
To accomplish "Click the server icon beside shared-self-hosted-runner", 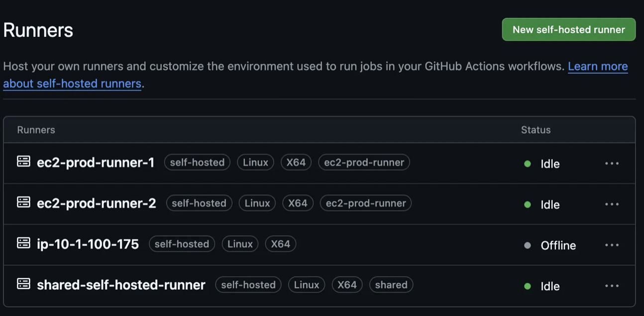I will pyautogui.click(x=23, y=284).
